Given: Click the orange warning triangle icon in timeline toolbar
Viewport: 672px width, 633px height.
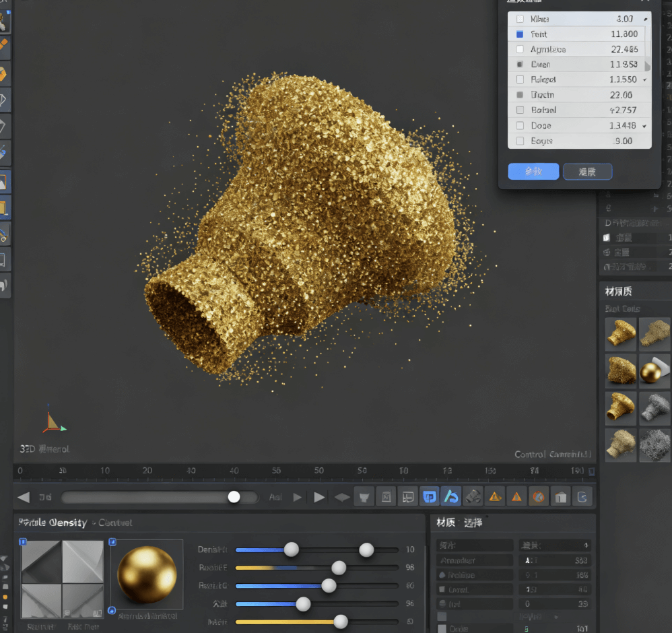Looking at the screenshot, I should coord(516,497).
